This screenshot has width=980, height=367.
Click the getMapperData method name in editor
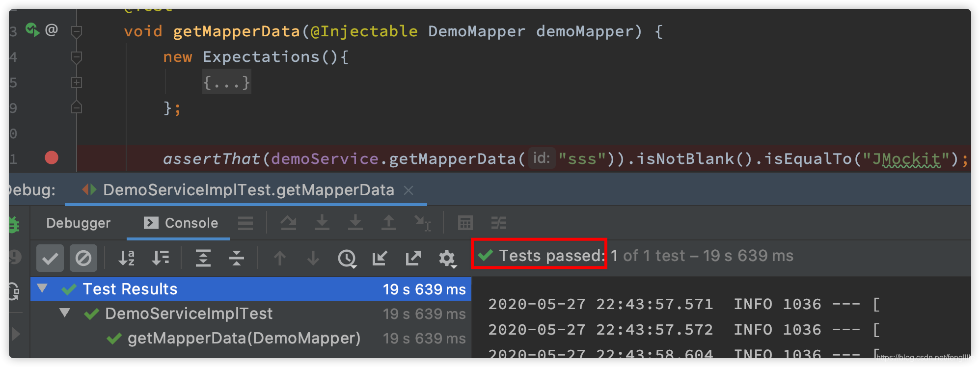[x=236, y=31]
